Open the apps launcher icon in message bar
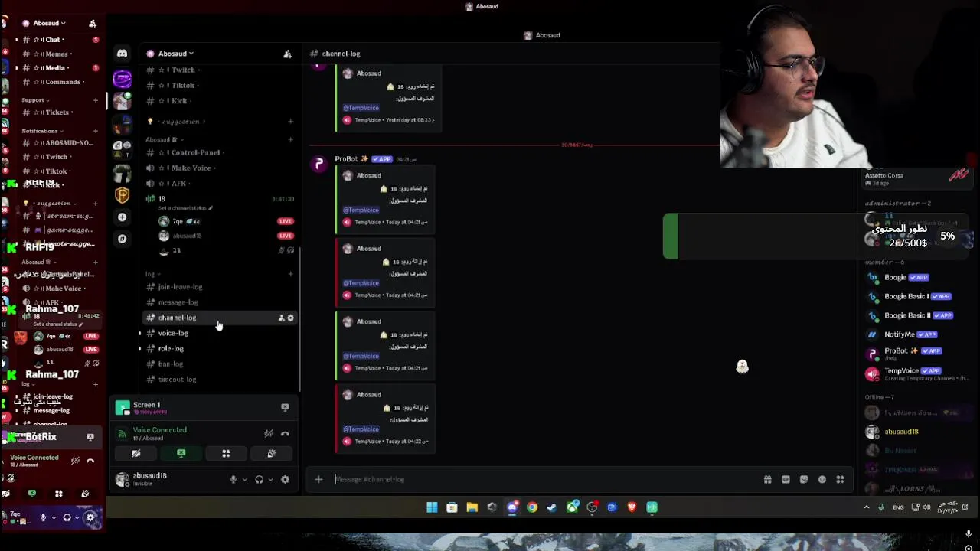 coord(840,479)
